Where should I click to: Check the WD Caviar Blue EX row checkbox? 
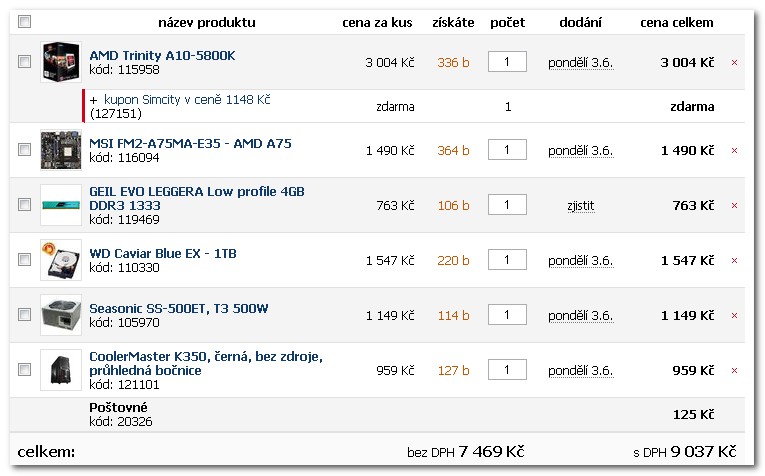(24, 259)
